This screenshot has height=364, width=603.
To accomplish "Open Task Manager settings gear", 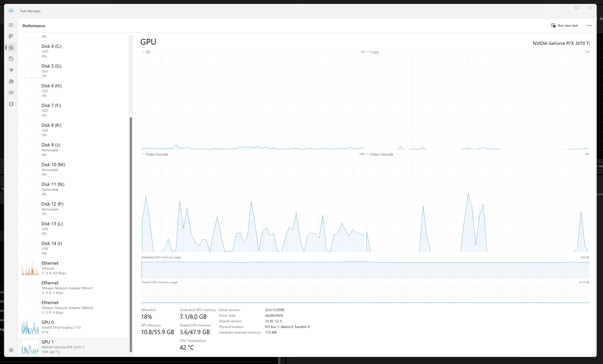I will [11, 350].
